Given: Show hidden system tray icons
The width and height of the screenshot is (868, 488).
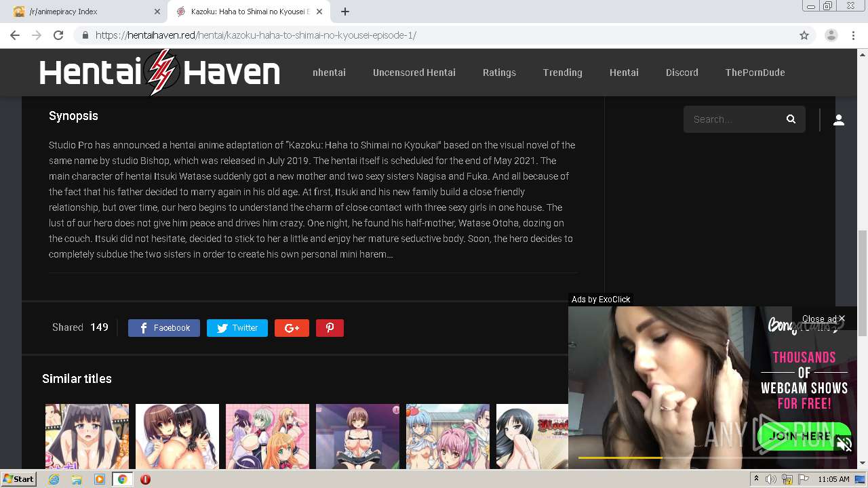Looking at the screenshot, I should tap(757, 479).
